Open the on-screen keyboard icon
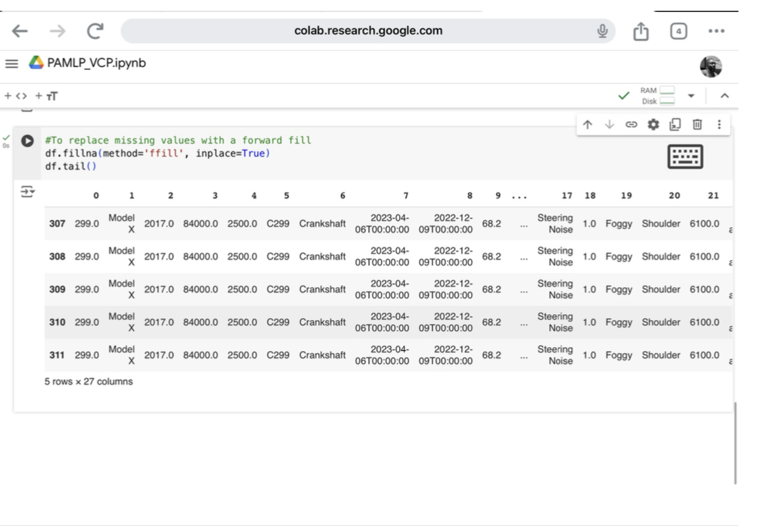The height and width of the screenshot is (532, 757). click(x=684, y=157)
